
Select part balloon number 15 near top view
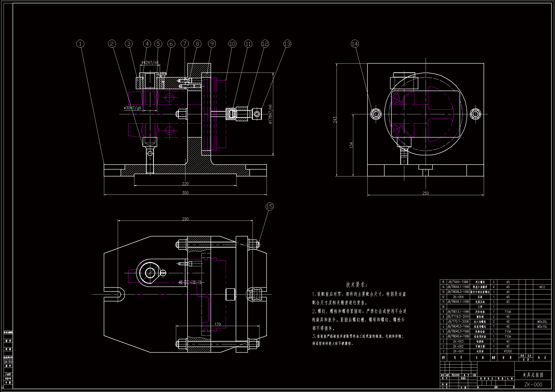[269, 207]
